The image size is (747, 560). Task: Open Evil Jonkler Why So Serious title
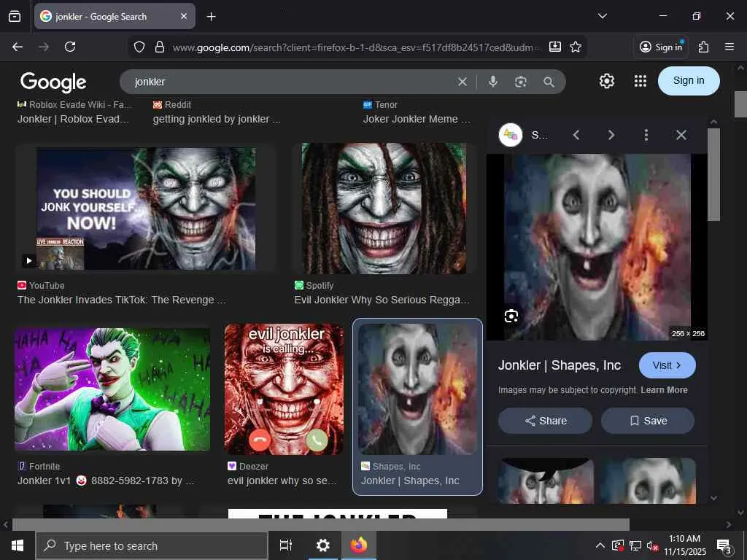[382, 300]
